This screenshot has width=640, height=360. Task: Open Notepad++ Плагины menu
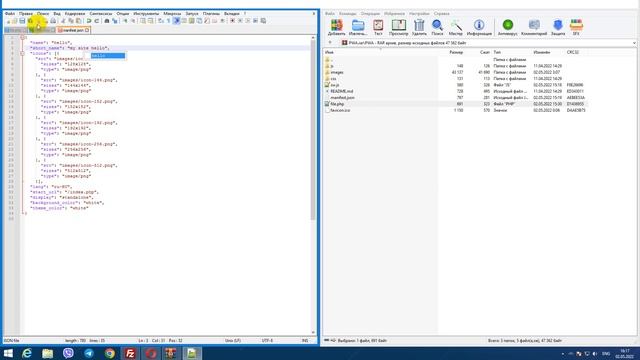pyautogui.click(x=211, y=13)
